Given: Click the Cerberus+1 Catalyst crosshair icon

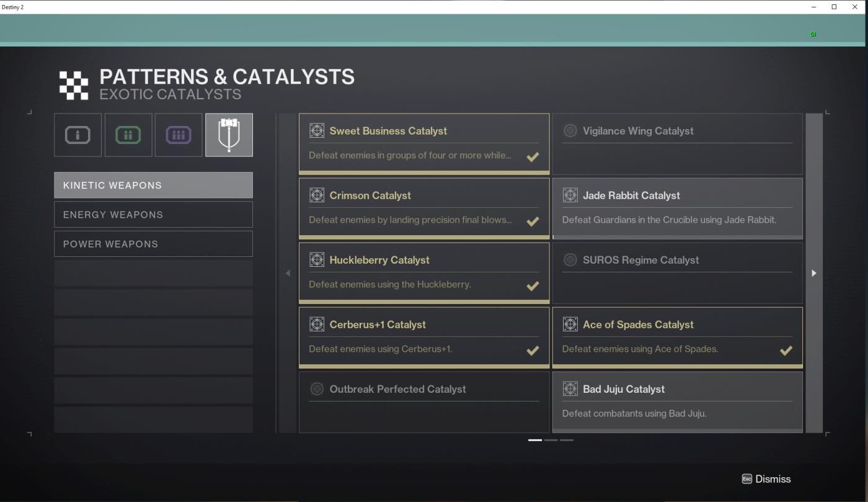Looking at the screenshot, I should point(317,325).
